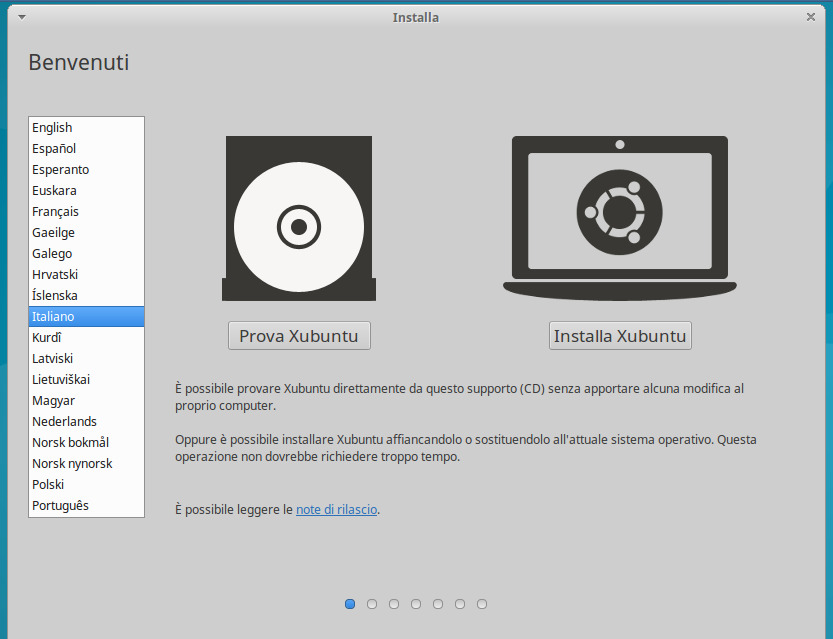The image size is (833, 639).
Task: Choose Lietuviškai from the language list
Action: (x=86, y=379)
